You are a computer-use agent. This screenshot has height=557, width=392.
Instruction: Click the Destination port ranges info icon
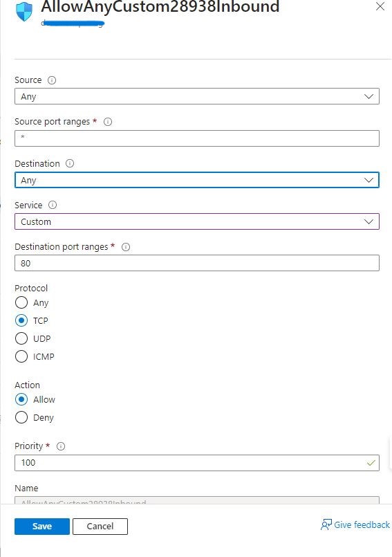pos(126,247)
